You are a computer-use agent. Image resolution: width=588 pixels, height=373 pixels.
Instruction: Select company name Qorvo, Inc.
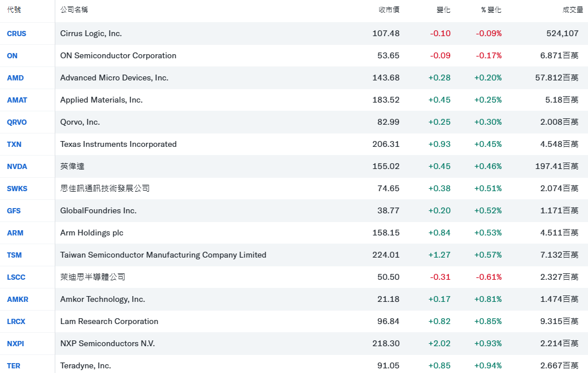80,122
